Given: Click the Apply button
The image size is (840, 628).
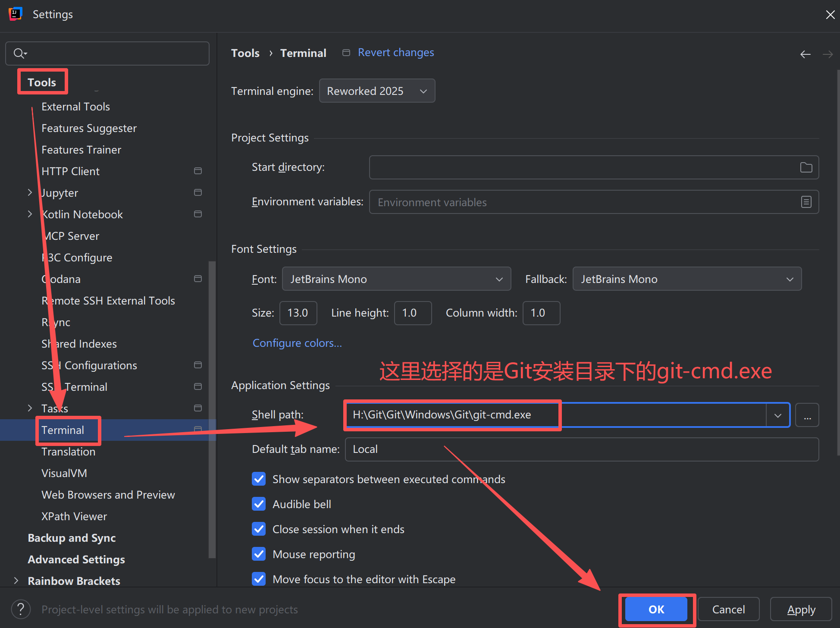Looking at the screenshot, I should [801, 609].
